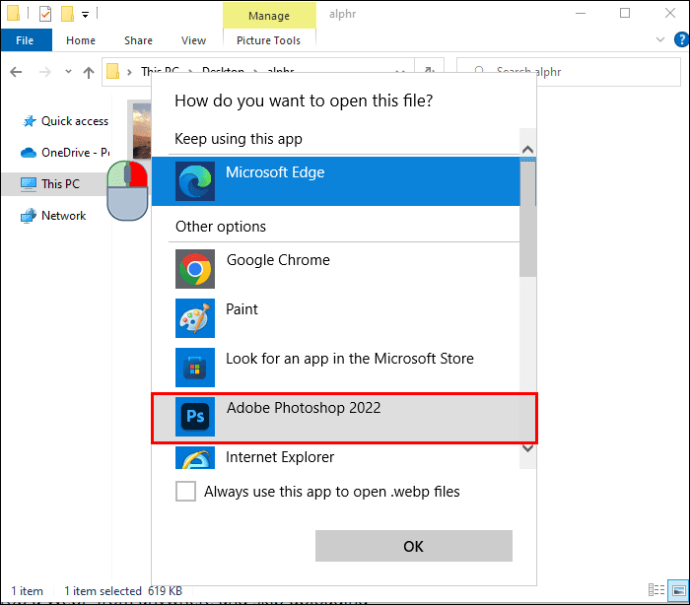Expand recent locations dropdown
This screenshot has width=690, height=605.
[68, 71]
